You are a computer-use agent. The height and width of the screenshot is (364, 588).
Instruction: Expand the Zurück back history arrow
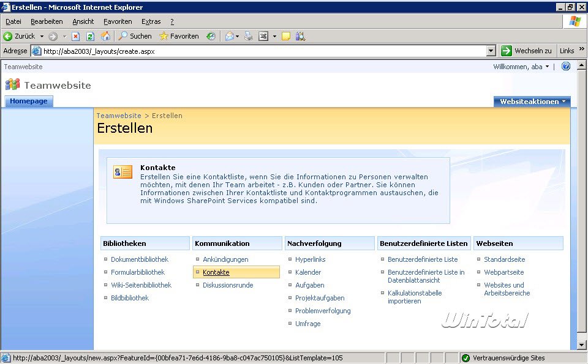(x=42, y=36)
